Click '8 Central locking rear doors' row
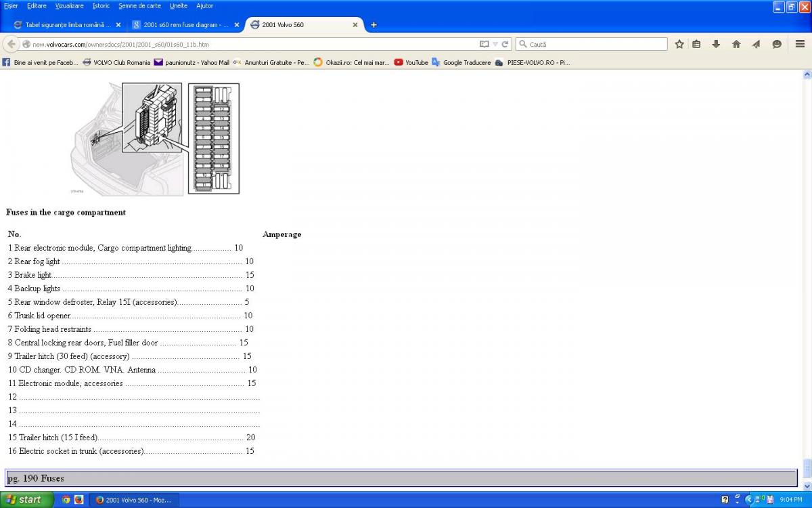812x508 pixels. (x=128, y=343)
